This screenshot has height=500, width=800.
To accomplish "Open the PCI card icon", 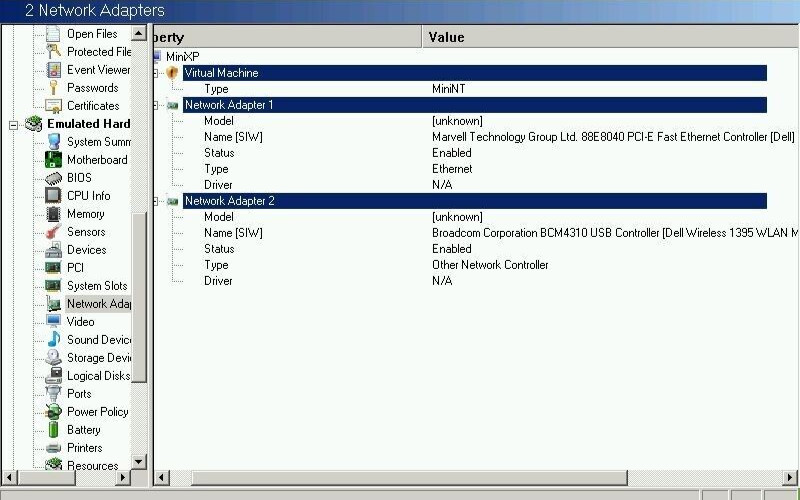I will pos(53,267).
